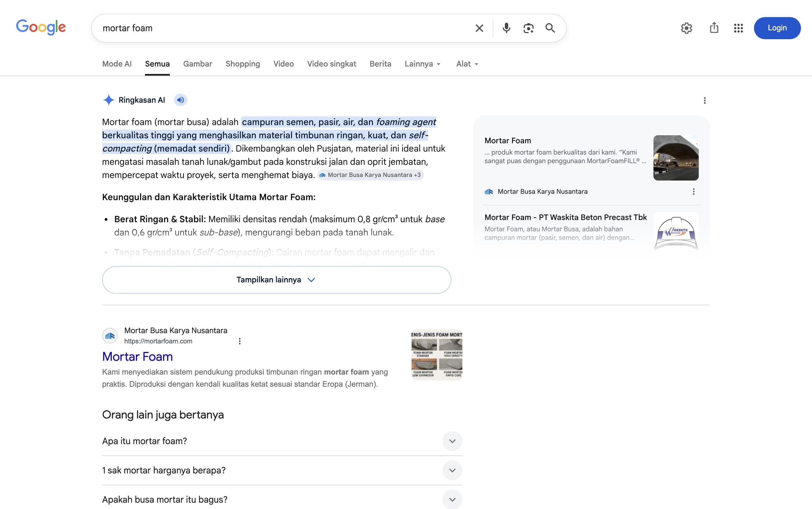Click heading Keunggulan dan Karakteristik Utama Mortar Foam
Image resolution: width=812 pixels, height=509 pixels.
pos(209,197)
